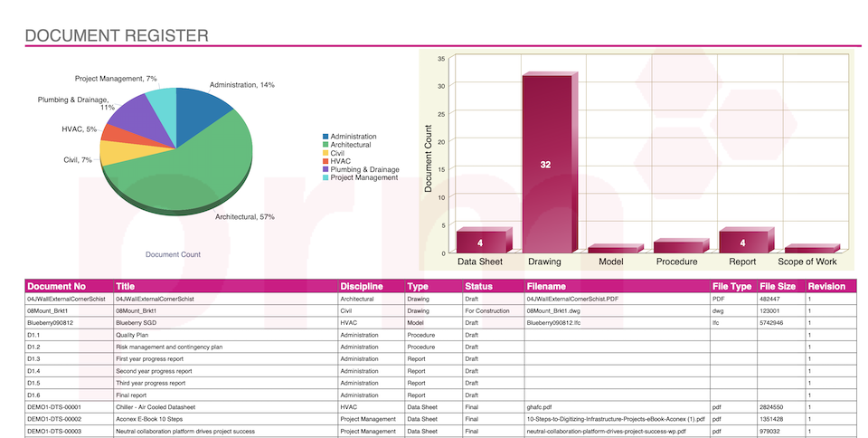This screenshot has width=868, height=438.
Task: Click the Revision column header
Action: pos(826,287)
